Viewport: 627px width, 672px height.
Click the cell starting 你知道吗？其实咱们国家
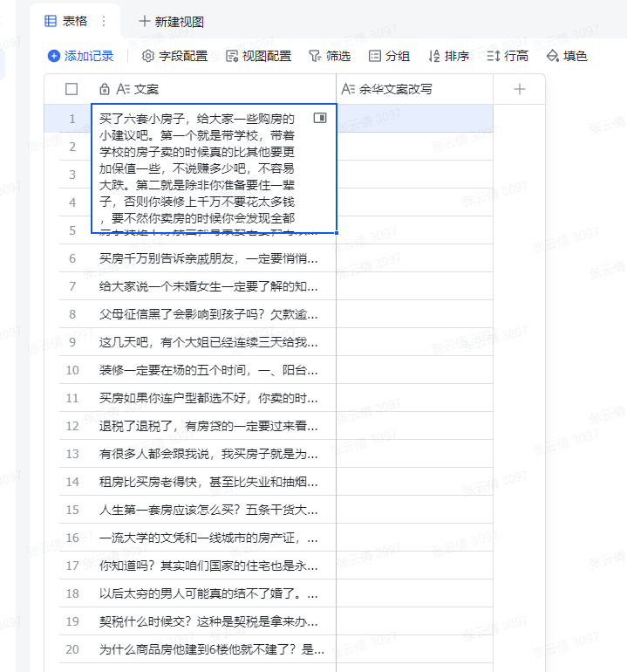(x=214, y=566)
